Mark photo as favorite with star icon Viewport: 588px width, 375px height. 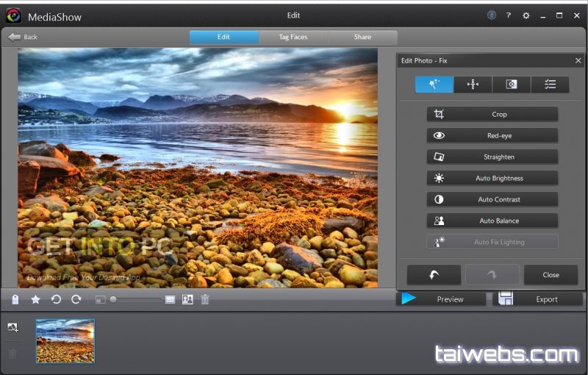pyautogui.click(x=35, y=299)
